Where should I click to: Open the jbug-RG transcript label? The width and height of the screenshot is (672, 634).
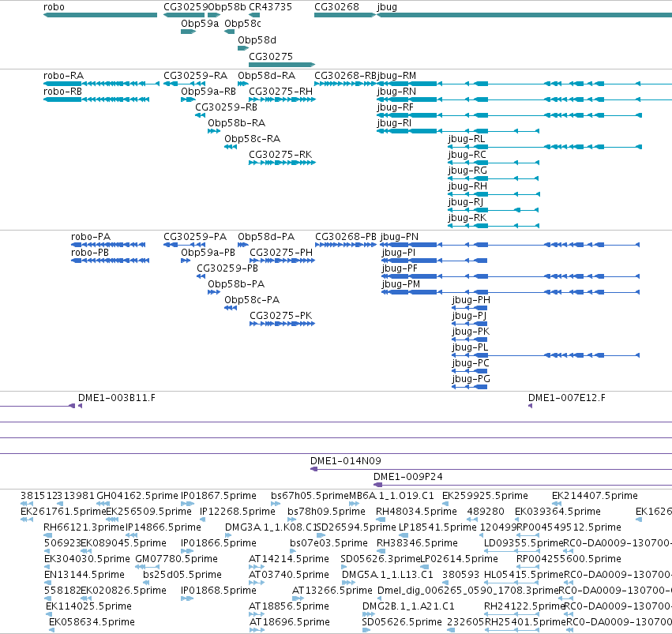pos(467,171)
